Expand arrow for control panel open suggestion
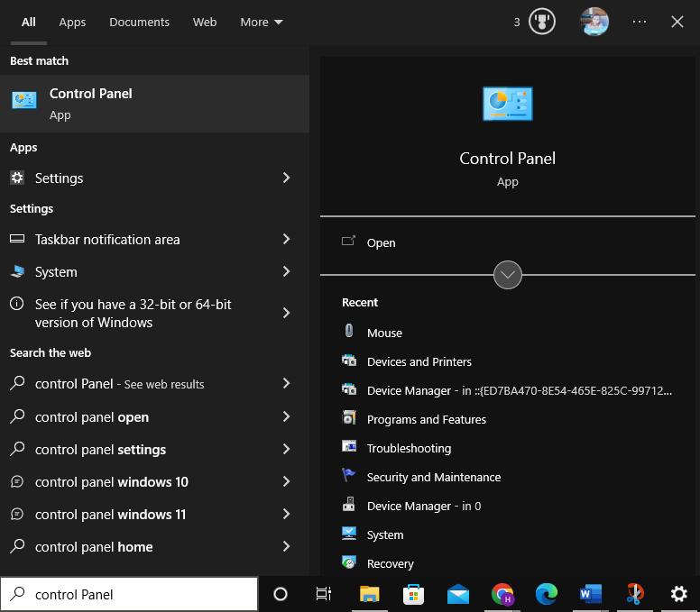700x612 pixels. [x=287, y=416]
